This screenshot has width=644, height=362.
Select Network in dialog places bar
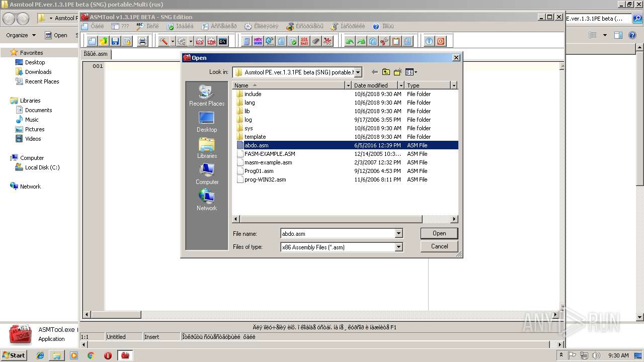(207, 200)
